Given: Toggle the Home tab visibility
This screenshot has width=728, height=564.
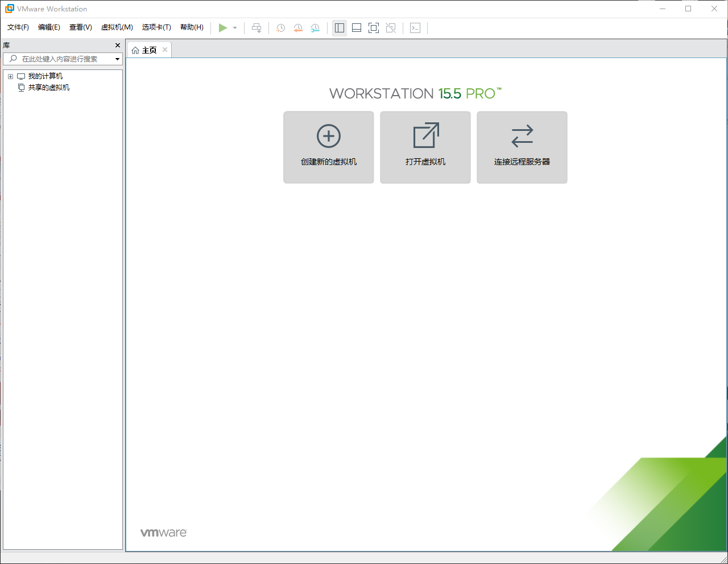Looking at the screenshot, I should tap(148, 50).
